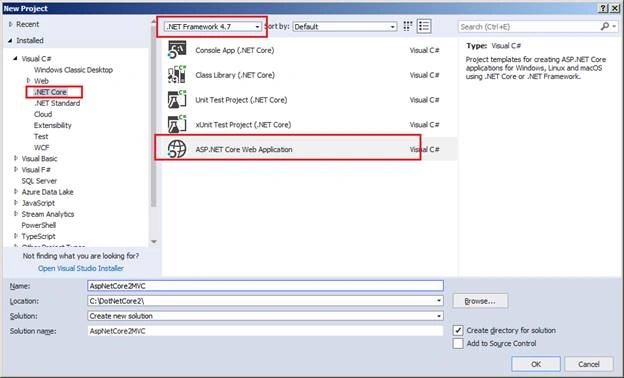Select the .NET Core category
Screen dimensions: 624x378
pyautogui.click(x=50, y=92)
